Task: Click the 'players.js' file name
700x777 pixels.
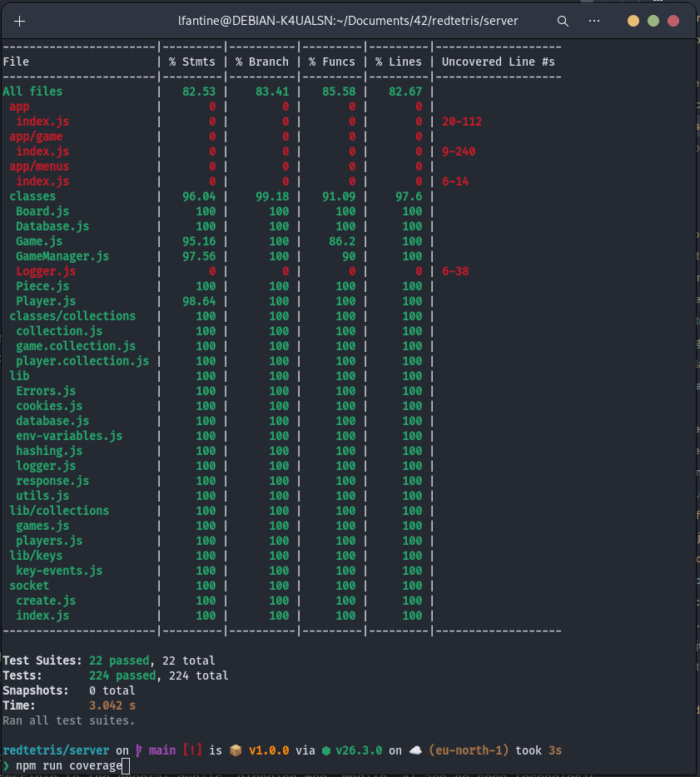Action: pyautogui.click(x=49, y=541)
